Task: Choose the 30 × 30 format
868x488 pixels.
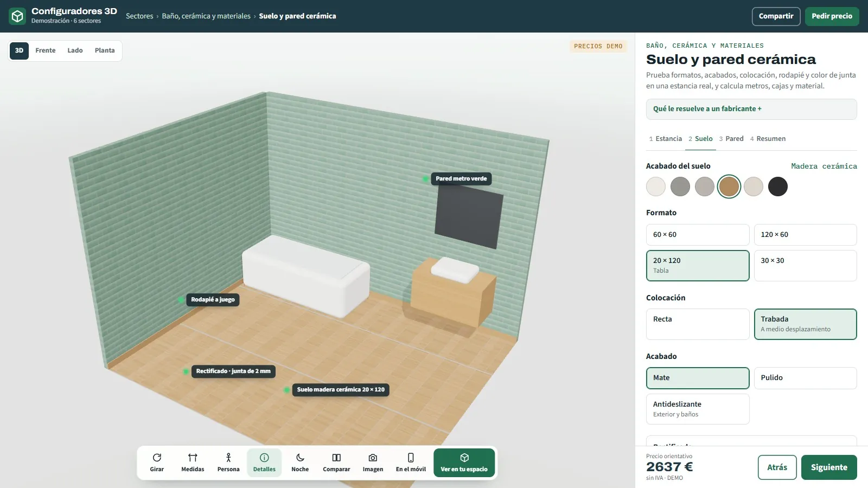Action: [805, 266]
